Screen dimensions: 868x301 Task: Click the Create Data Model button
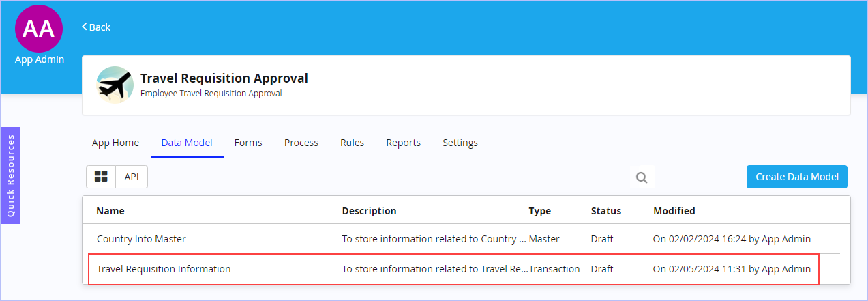[797, 177]
